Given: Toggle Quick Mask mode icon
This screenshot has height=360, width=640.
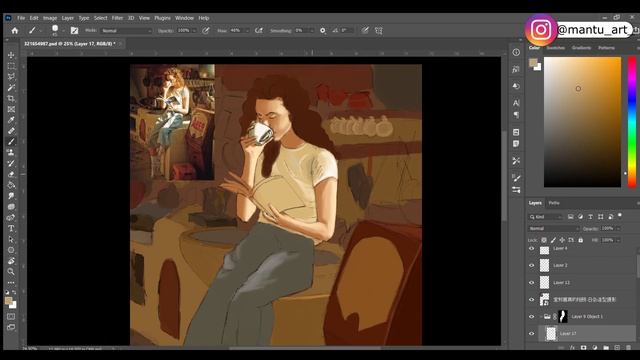Looking at the screenshot, I should tap(11, 316).
